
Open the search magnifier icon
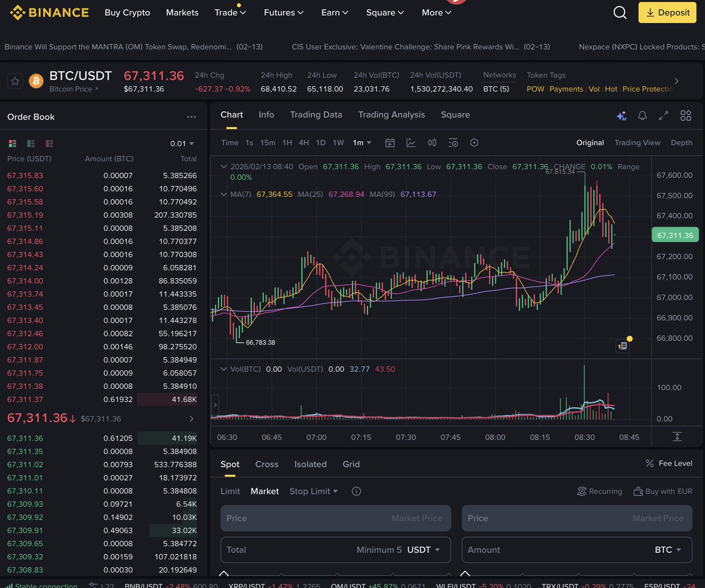tap(620, 12)
